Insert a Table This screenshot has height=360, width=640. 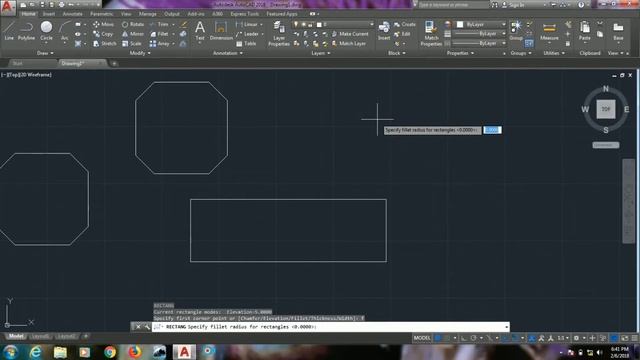246,43
